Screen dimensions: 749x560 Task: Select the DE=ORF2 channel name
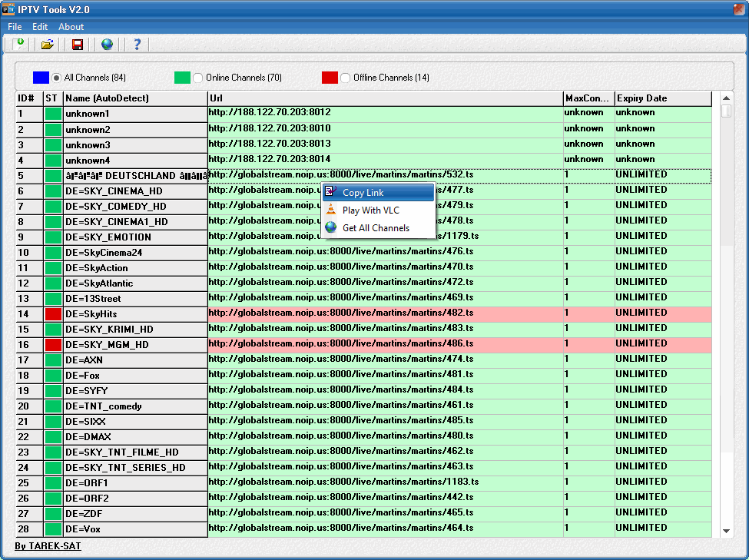[87, 499]
